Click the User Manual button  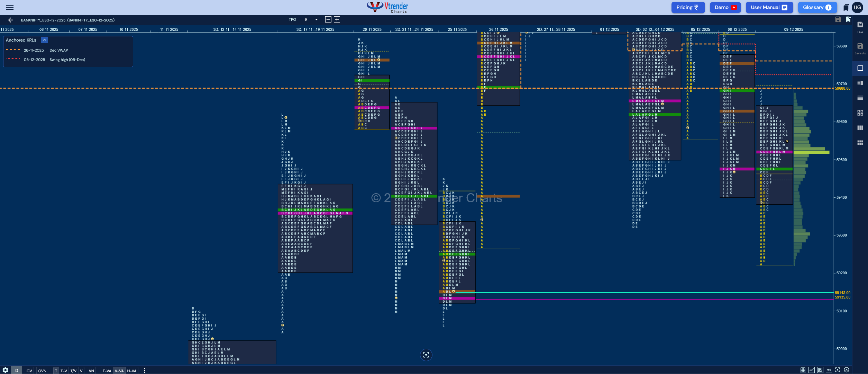point(769,7)
